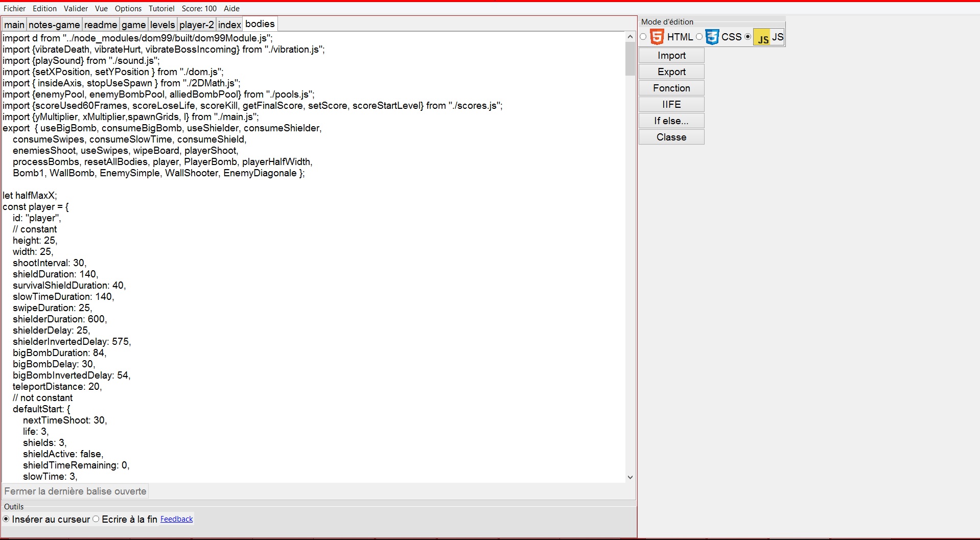Switch to the readme tab
The height and width of the screenshot is (540, 980).
[x=101, y=25]
